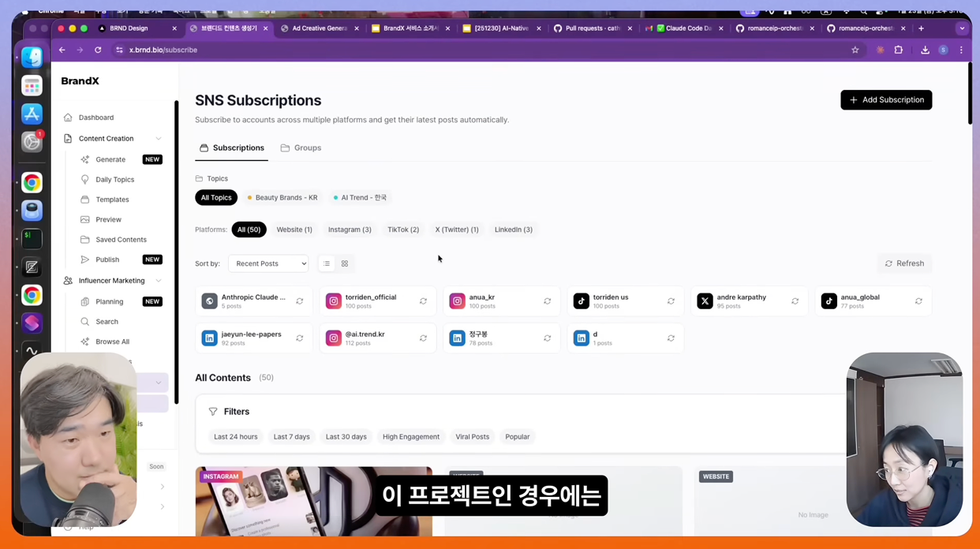Viewport: 980px width, 549px height.
Task: Click the Refresh button above subscriptions
Action: point(904,263)
